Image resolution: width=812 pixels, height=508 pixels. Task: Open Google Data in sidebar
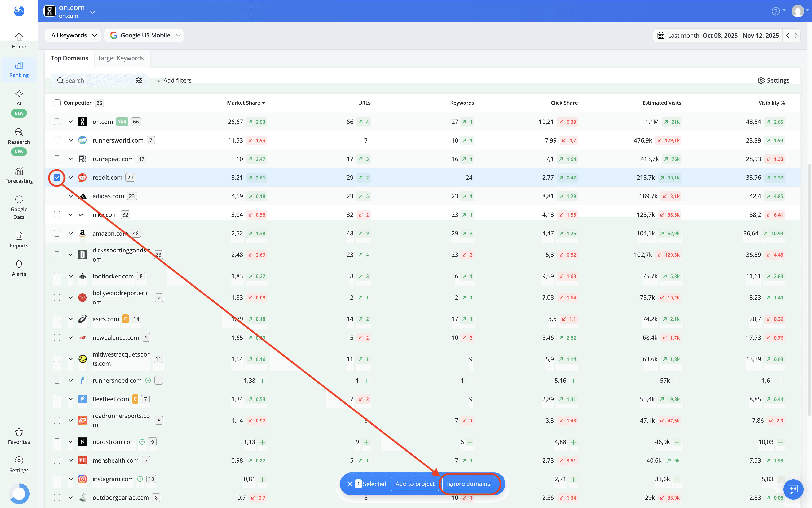click(19, 207)
